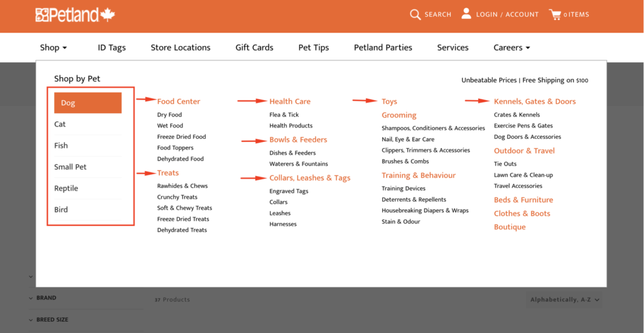Screen dimensions: 644x333
Task: Select Dog in Shop by Pet
Action: [88, 103]
